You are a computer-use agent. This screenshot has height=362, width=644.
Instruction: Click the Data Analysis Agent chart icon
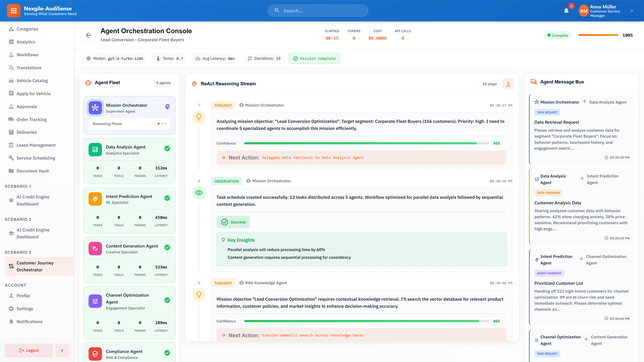(95, 149)
